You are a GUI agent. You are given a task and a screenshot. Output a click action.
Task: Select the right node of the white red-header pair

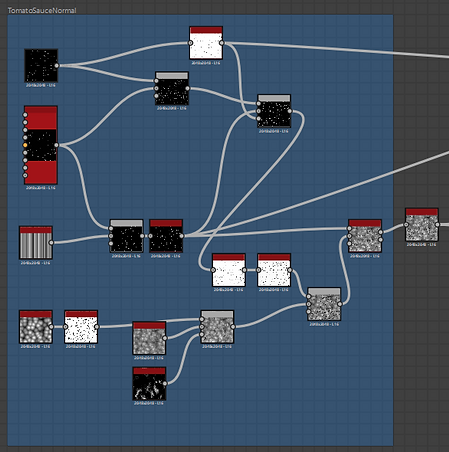274,270
